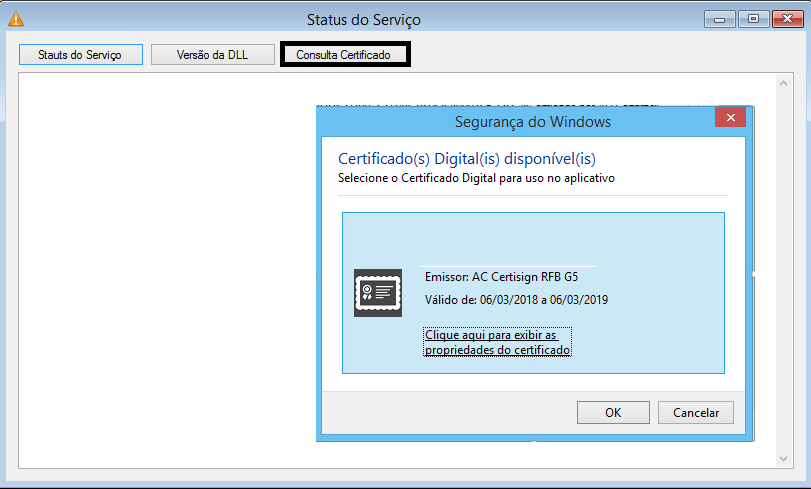This screenshot has height=489, width=811.
Task: Click the warning icon in the title bar
Action: [x=16, y=19]
